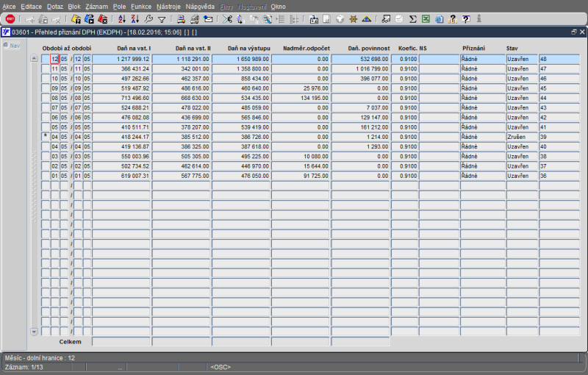This screenshot has height=375, width=588.
Task: Open the Pole menu
Action: click(119, 7)
